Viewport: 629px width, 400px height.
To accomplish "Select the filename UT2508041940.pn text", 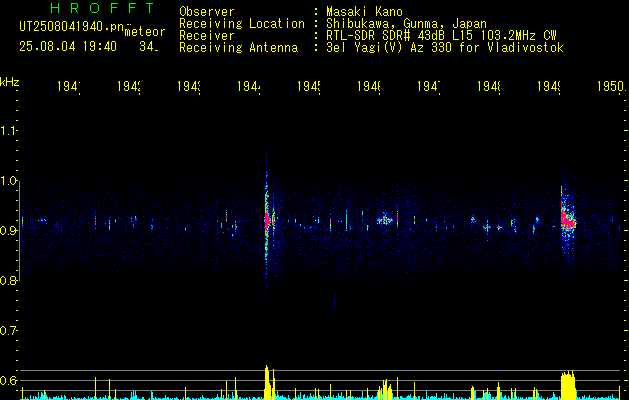I will [71, 27].
